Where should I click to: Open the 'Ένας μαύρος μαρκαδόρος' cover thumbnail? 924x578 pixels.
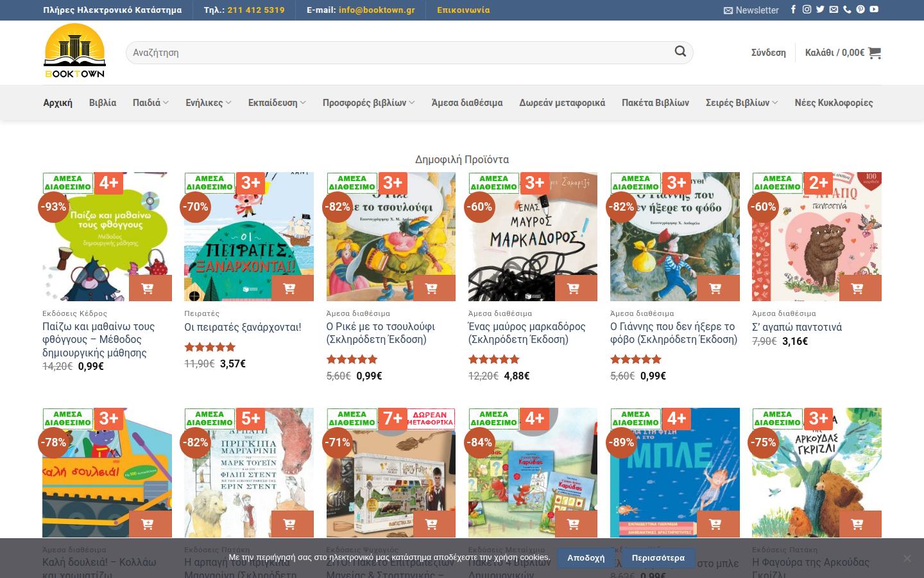tap(533, 236)
